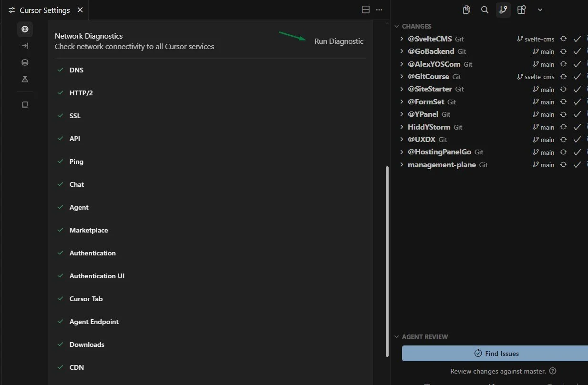Expand the @FormSet repository chevron

click(402, 102)
